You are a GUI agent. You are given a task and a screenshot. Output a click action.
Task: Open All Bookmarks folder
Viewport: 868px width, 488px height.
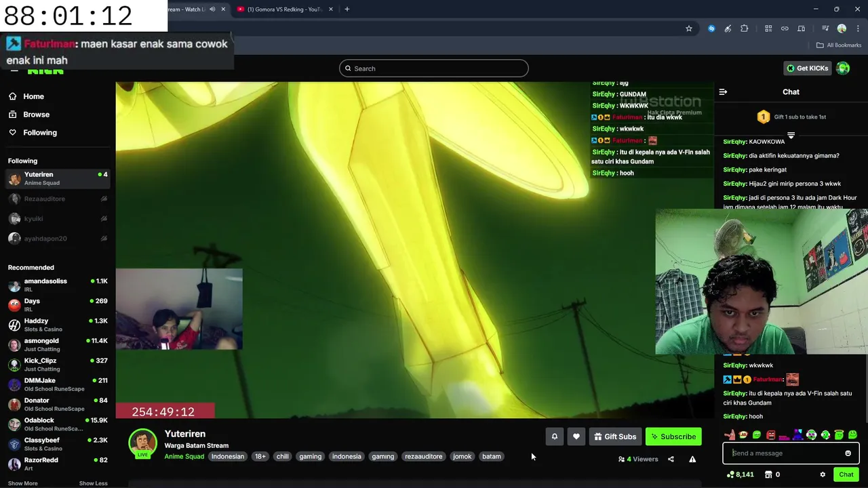[839, 45]
